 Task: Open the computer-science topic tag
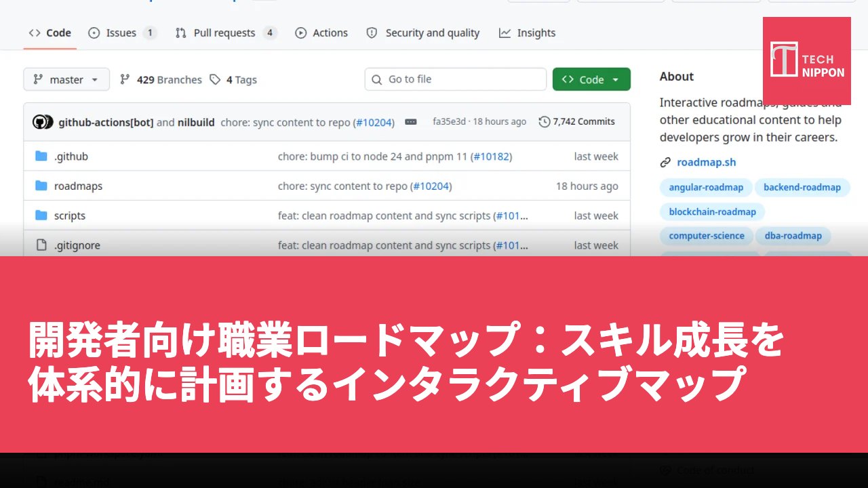[707, 237]
